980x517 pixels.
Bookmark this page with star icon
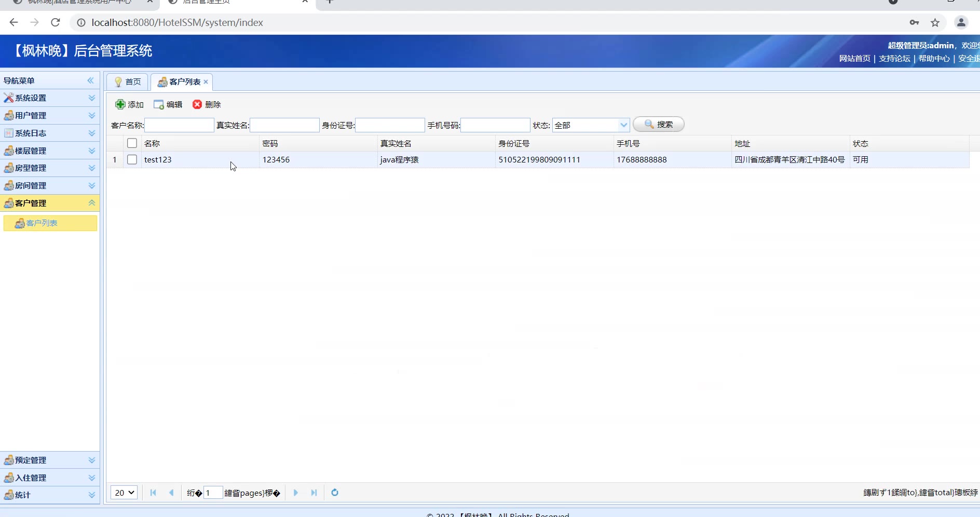click(935, 22)
